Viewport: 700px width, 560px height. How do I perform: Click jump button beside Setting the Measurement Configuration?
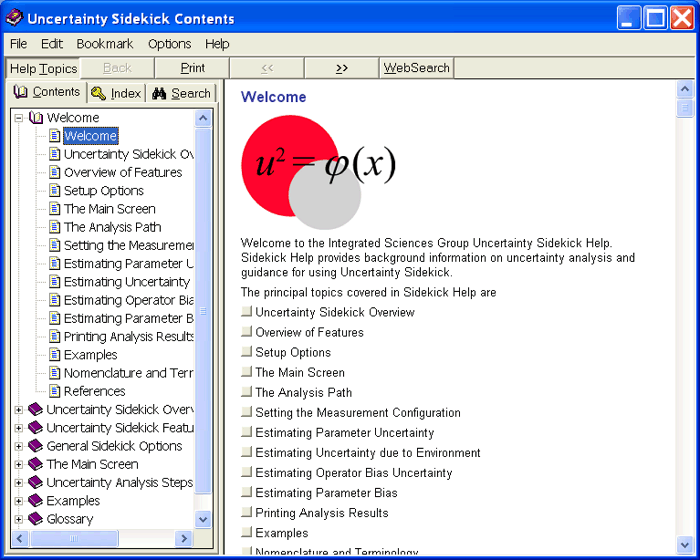(246, 412)
